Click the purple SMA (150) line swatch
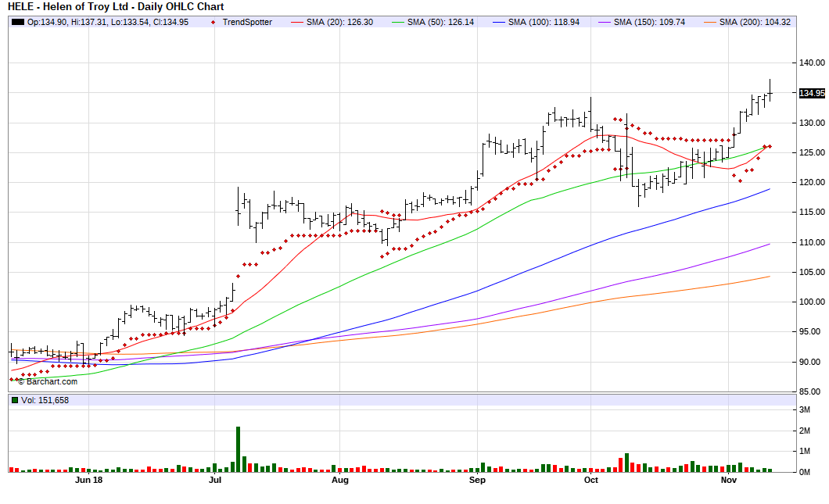Image resolution: width=829 pixels, height=504 pixels. tap(605, 22)
